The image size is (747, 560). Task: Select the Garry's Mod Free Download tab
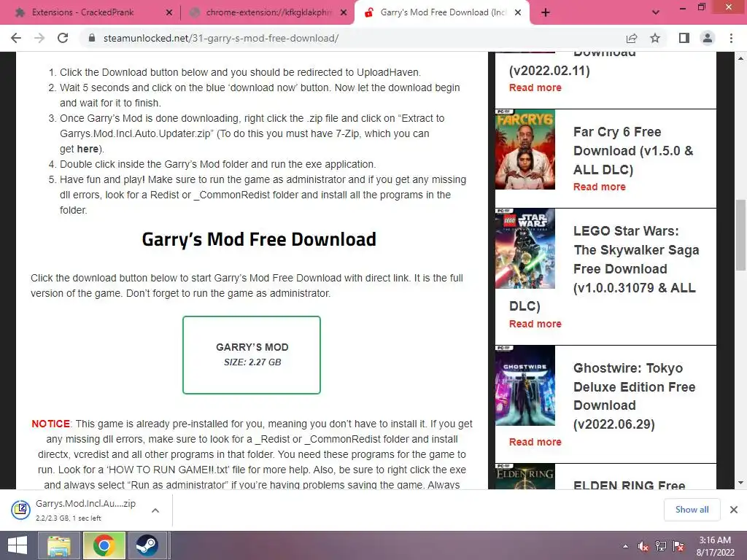pos(443,12)
